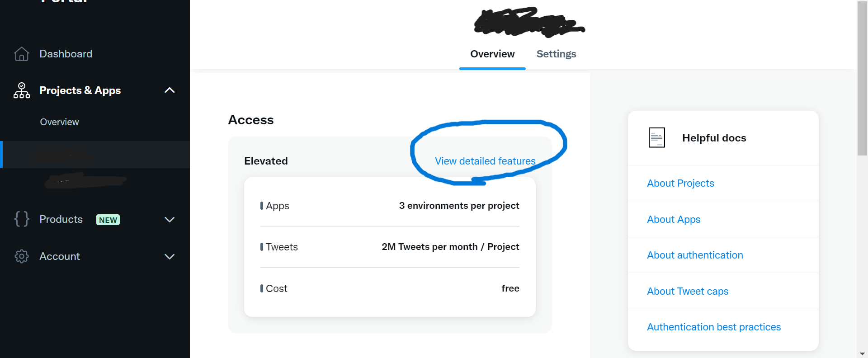The height and width of the screenshot is (358, 868).
Task: Collapse the Projects & Apps section
Action: pos(170,90)
